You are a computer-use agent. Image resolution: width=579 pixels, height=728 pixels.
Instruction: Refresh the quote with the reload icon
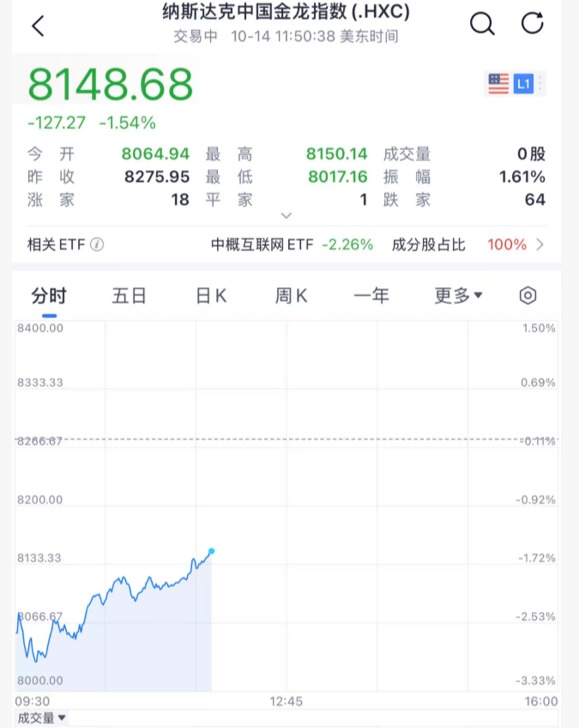[x=533, y=24]
